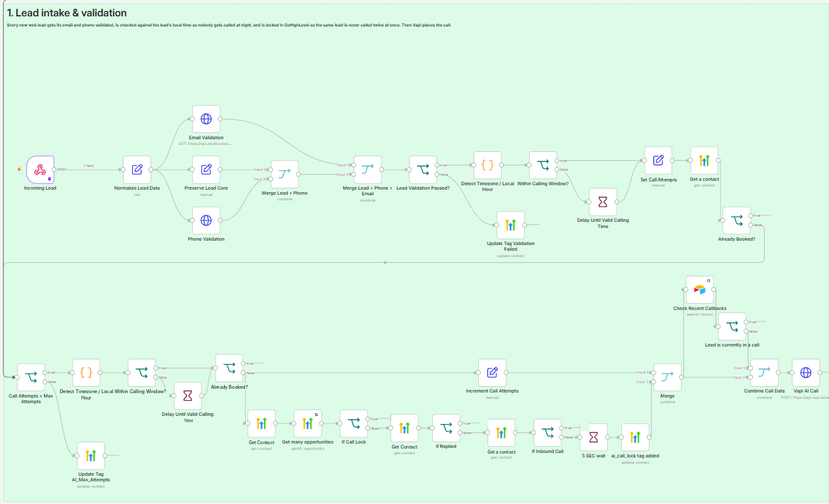829x504 pixels.
Task: Open the Phone Validation globe node
Action: click(206, 220)
